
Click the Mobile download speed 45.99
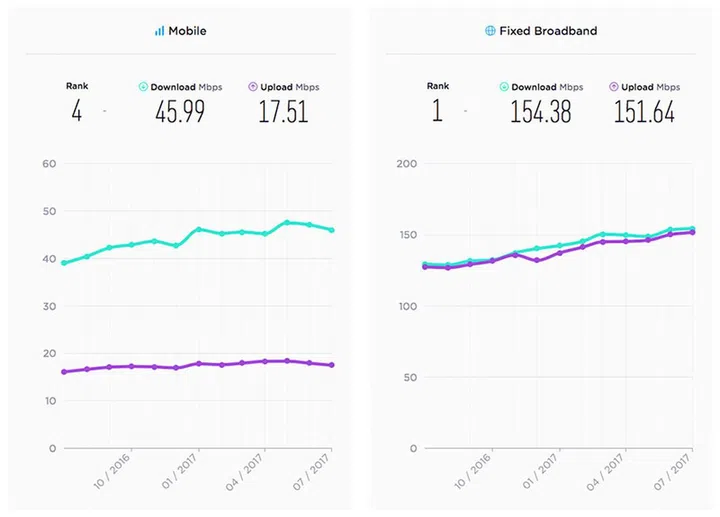(x=180, y=112)
